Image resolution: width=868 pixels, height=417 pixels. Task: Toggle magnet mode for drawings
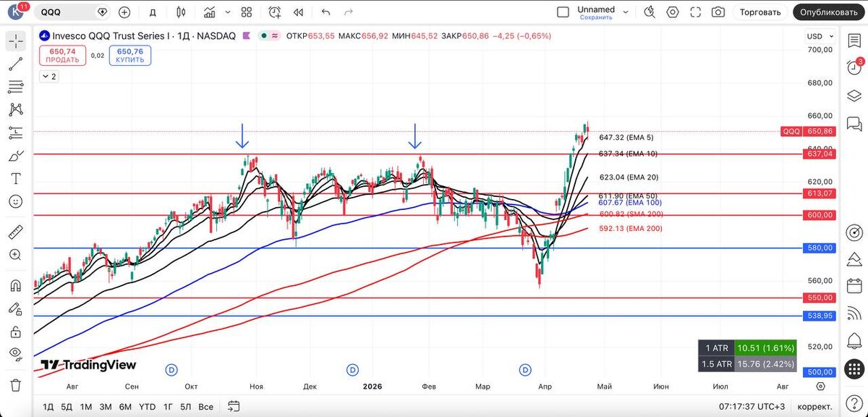15,286
